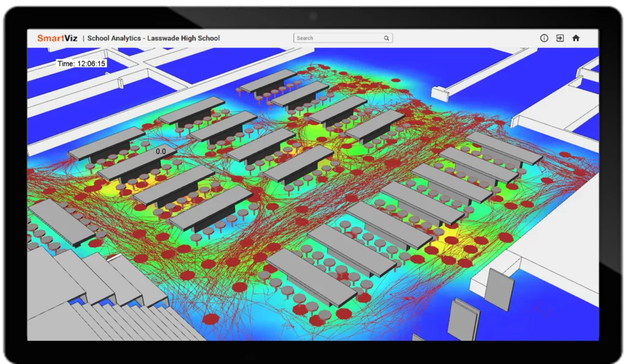The width and height of the screenshot is (627, 364).
Task: Go to home via house icon
Action: point(576,38)
